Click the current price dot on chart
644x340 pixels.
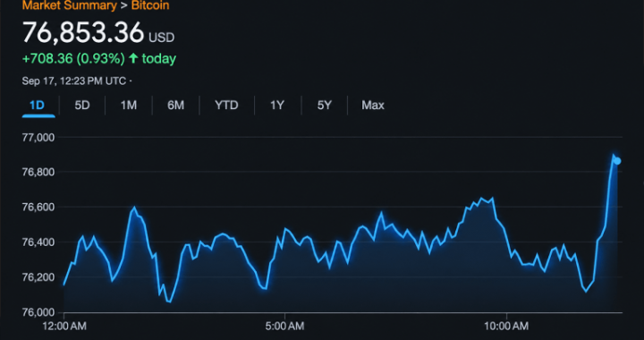pyautogui.click(x=617, y=161)
